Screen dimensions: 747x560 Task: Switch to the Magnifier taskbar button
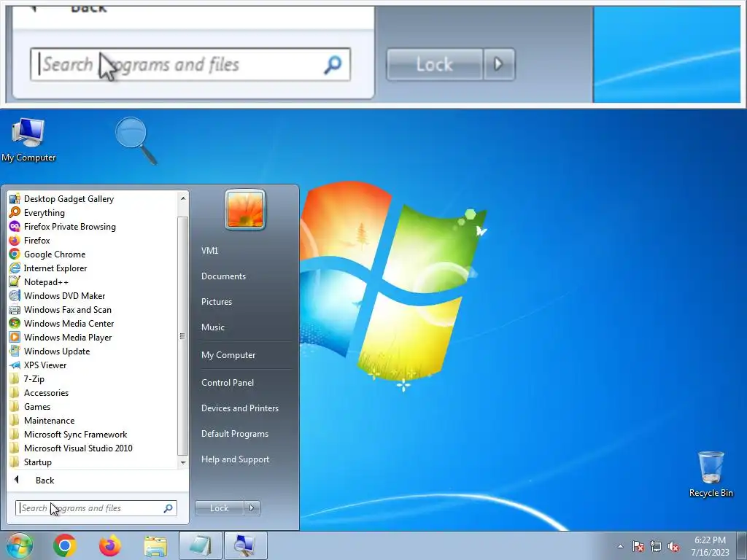tap(245, 545)
